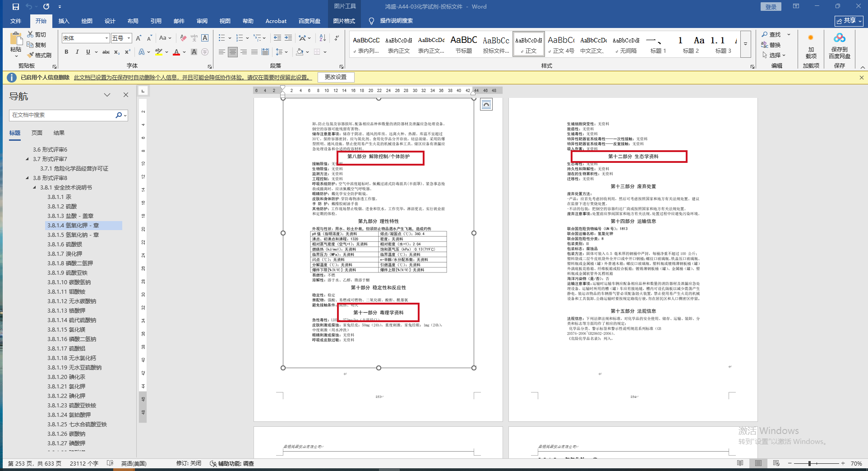Open the phonetic guide (wén) tool
This screenshot has height=471, width=868.
pyautogui.click(x=194, y=38)
